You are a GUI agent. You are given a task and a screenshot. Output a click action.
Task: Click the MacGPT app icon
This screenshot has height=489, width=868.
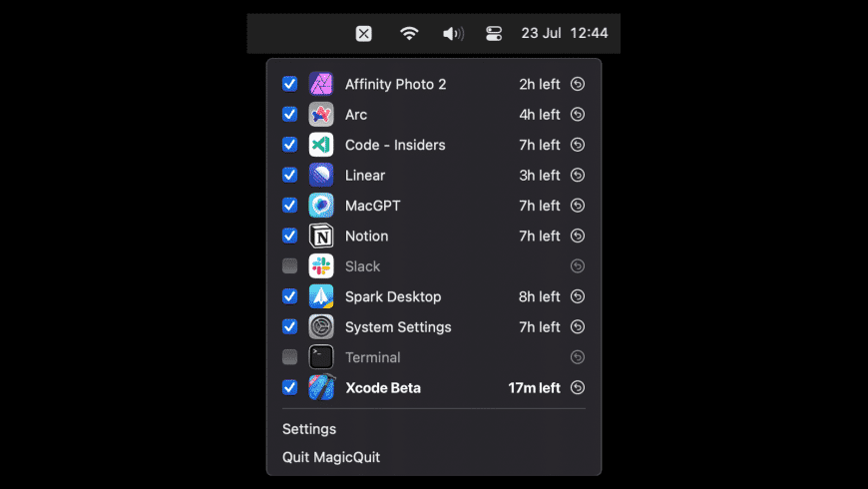click(321, 206)
